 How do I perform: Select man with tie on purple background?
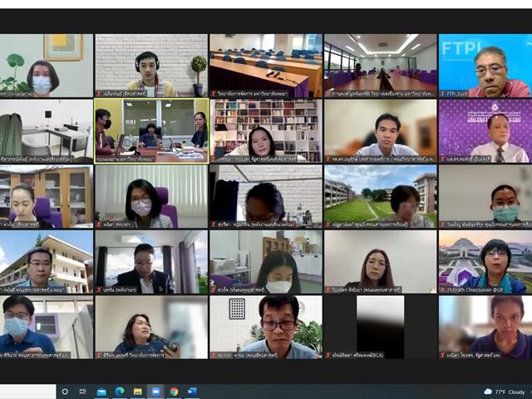[485, 131]
